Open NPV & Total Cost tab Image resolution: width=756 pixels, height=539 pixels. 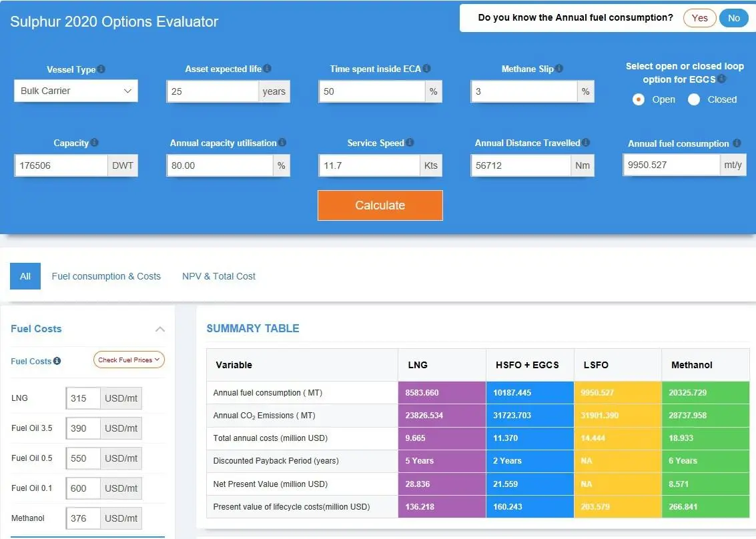coord(219,276)
